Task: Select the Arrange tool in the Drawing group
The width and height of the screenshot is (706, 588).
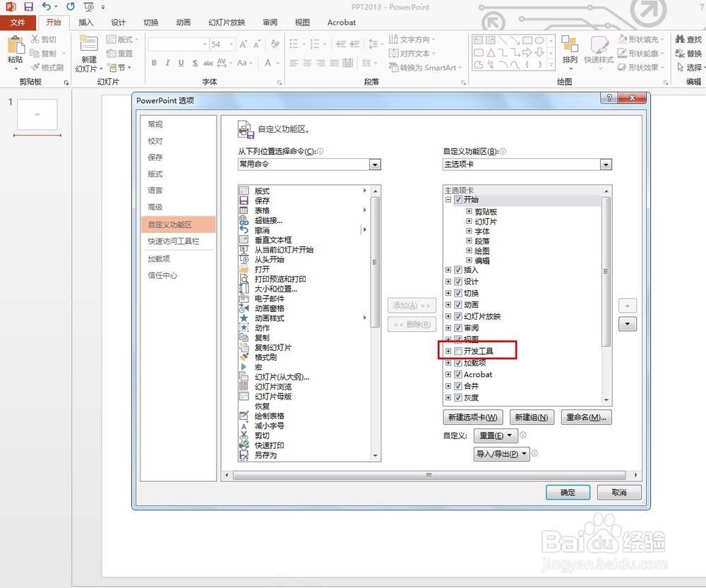Action: tap(570, 53)
